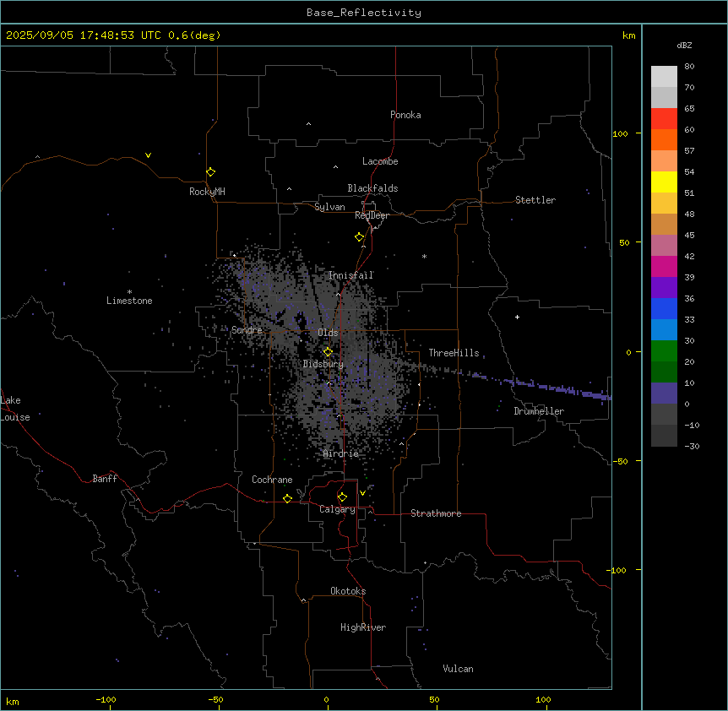Click the Sundre town label
Viewport: 728px width, 711px height.
247,330
